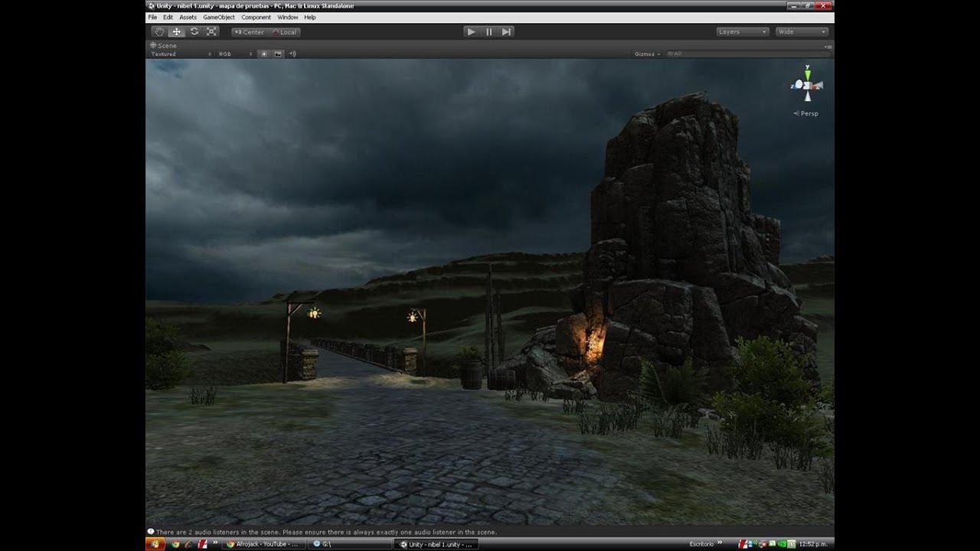This screenshot has width=980, height=551.
Task: Pause the game with the Pause button
Action: (488, 31)
